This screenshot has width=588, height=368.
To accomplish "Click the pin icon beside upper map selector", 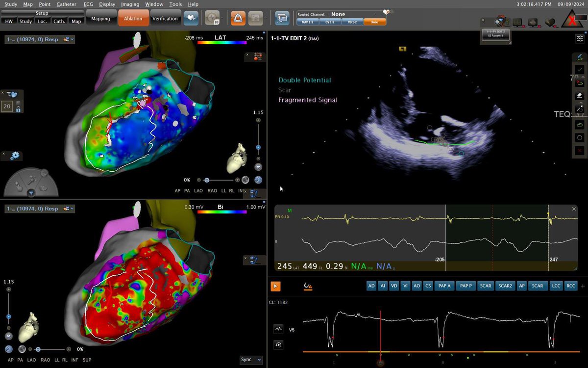I will click(x=66, y=39).
